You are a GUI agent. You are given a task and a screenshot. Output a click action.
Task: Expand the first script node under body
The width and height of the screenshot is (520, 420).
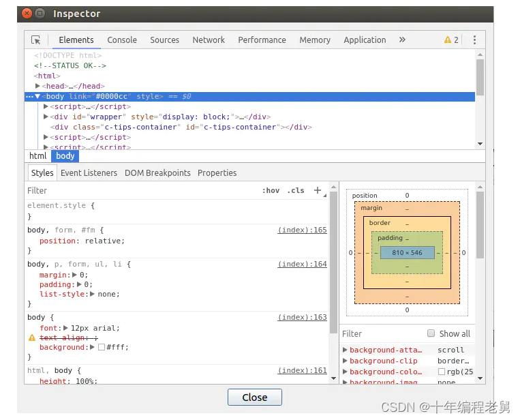(46, 106)
